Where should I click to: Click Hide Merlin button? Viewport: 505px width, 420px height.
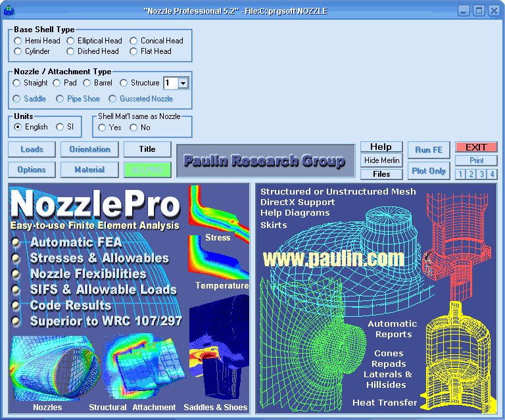[381, 160]
